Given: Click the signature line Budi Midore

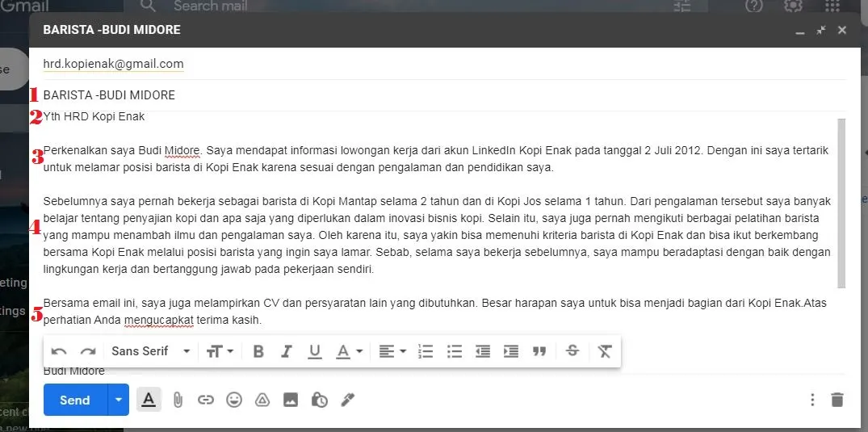Looking at the screenshot, I should click(74, 371).
